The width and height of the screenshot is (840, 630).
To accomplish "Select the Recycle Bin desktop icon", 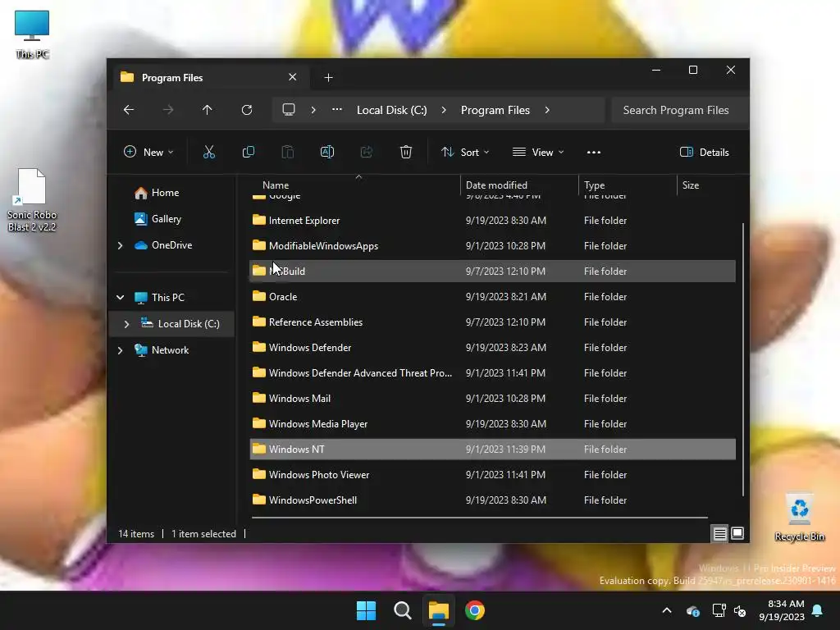I will click(799, 518).
